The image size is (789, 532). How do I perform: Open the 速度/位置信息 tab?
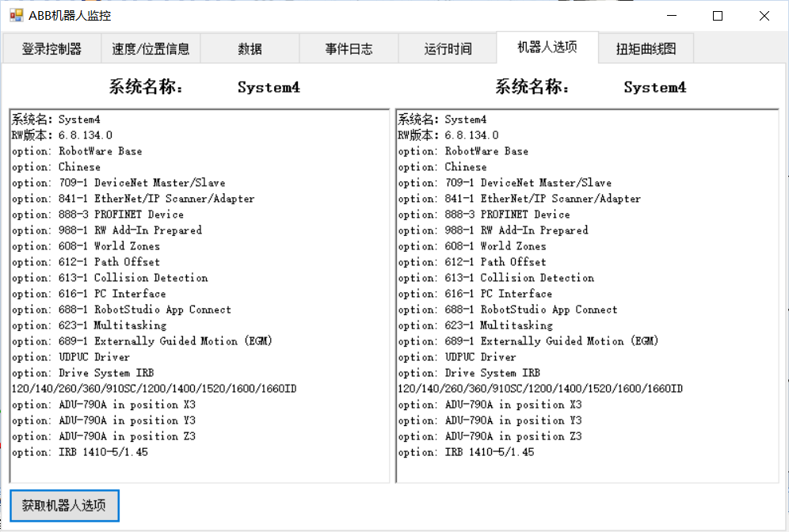(x=151, y=47)
